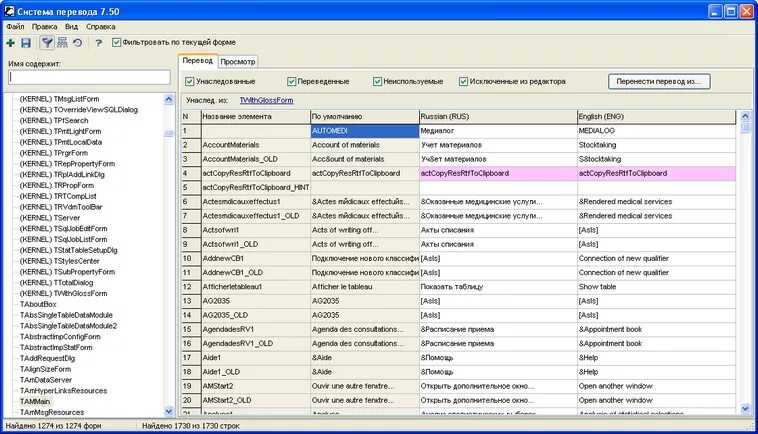
Task: Click the 'English (ENG)' column header
Action: click(656, 116)
